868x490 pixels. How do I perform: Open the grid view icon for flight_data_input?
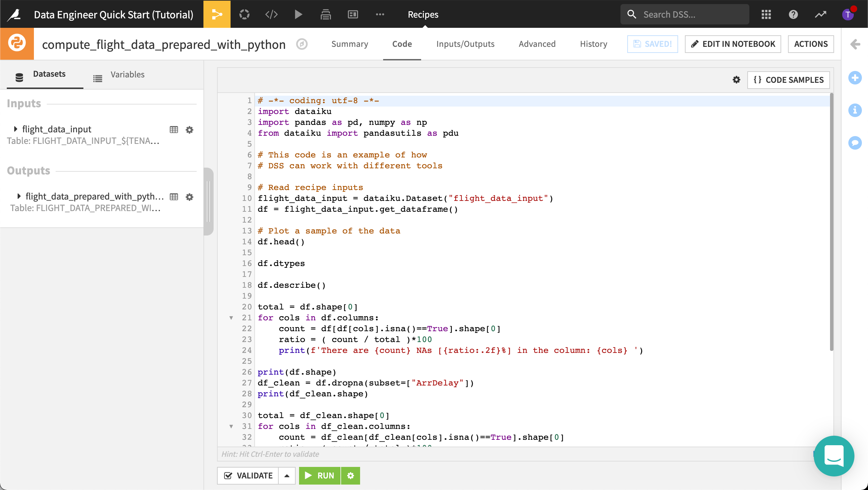pyautogui.click(x=174, y=130)
